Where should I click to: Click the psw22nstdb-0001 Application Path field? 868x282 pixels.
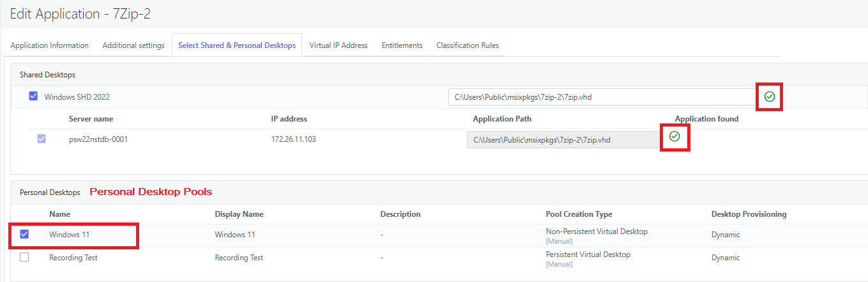pos(563,139)
